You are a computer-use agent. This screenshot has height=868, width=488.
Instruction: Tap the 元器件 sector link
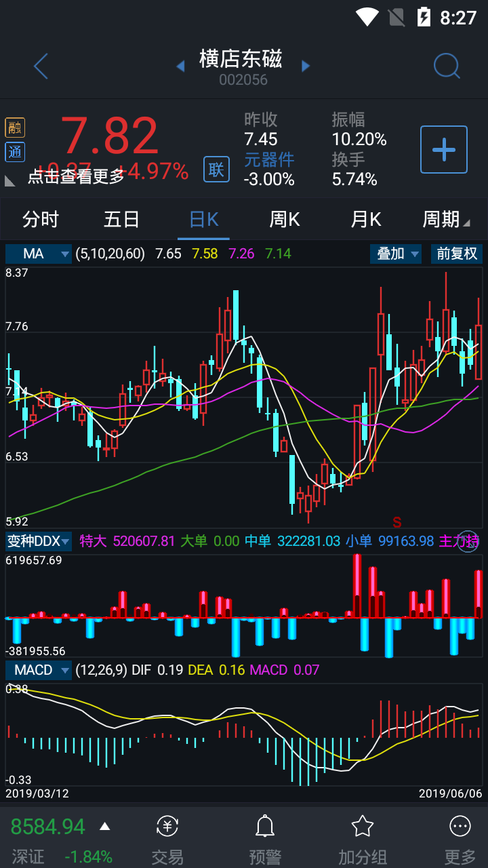(x=270, y=159)
